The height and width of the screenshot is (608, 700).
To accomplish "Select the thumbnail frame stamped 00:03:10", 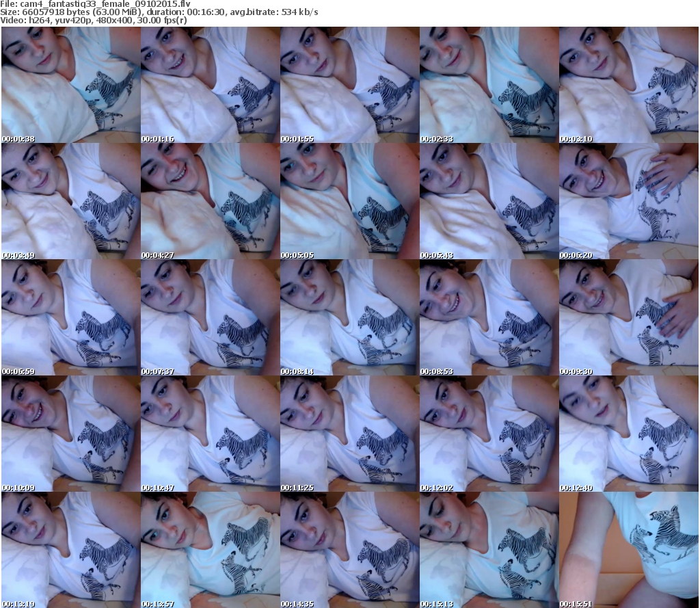I will tap(629, 85).
